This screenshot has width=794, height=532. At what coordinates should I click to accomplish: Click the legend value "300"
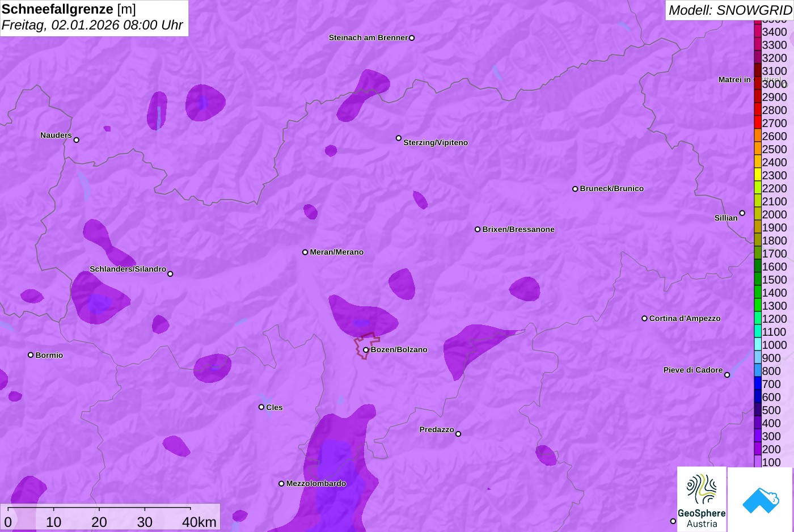[x=771, y=436]
